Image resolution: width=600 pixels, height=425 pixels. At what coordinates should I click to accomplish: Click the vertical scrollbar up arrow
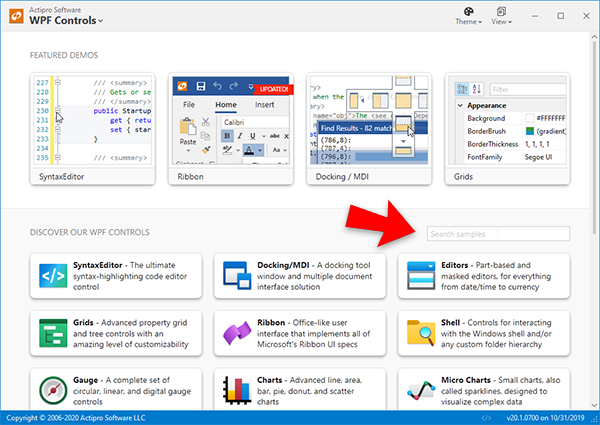tap(594, 37)
